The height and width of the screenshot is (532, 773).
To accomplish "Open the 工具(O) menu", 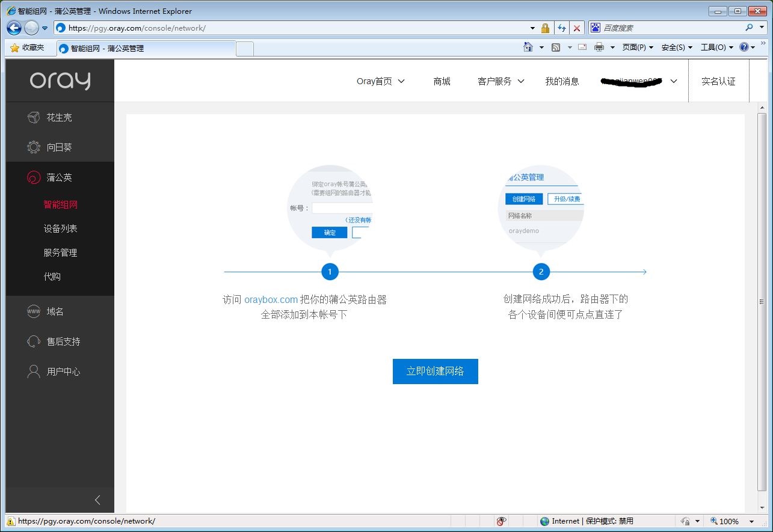I will pyautogui.click(x=717, y=47).
